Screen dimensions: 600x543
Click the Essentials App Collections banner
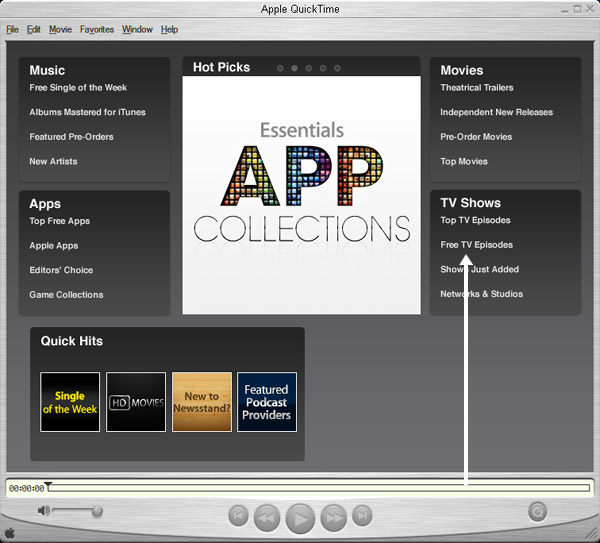[x=302, y=195]
